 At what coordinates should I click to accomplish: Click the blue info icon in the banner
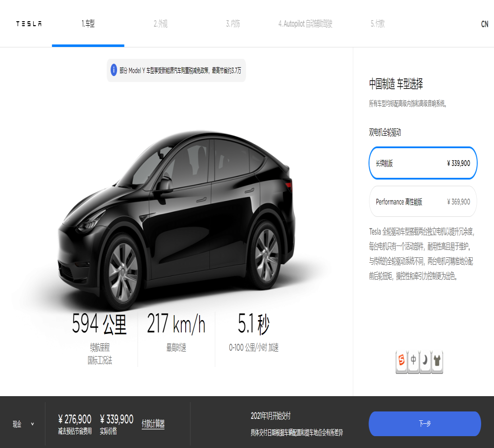[114, 70]
